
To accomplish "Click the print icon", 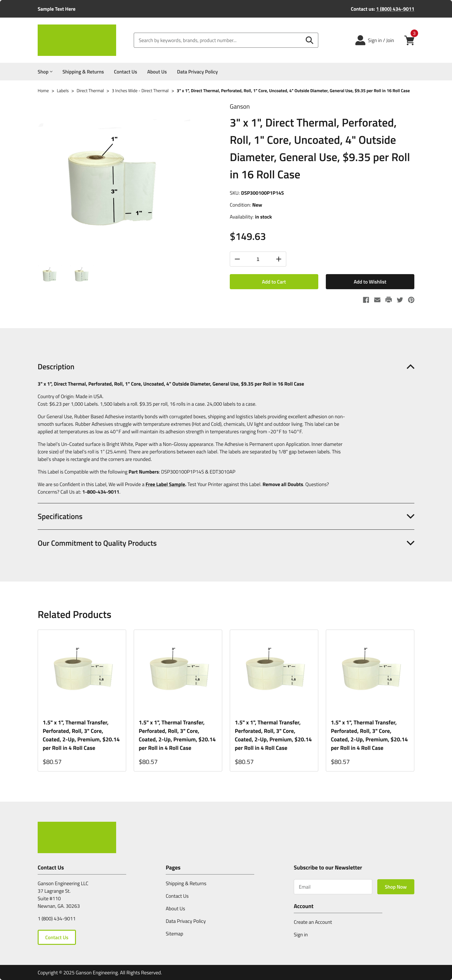I will point(389,300).
